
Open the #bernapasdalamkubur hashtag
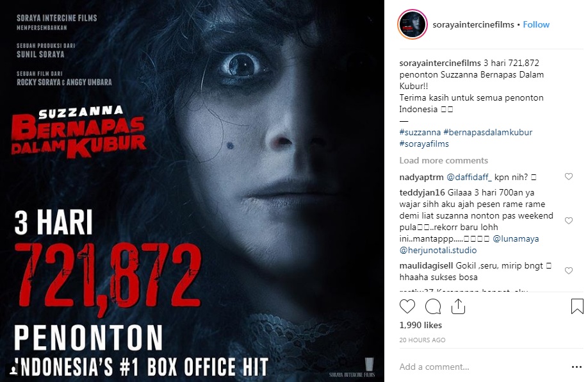(488, 132)
